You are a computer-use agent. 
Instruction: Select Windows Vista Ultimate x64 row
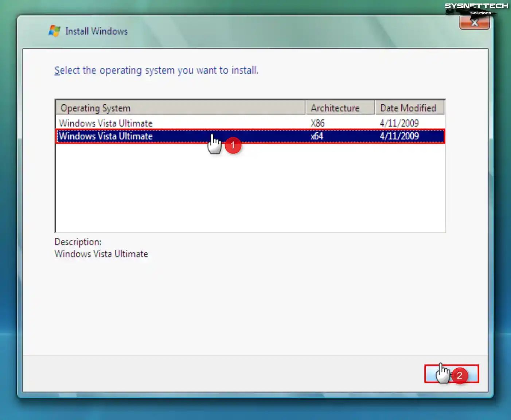[x=250, y=136]
